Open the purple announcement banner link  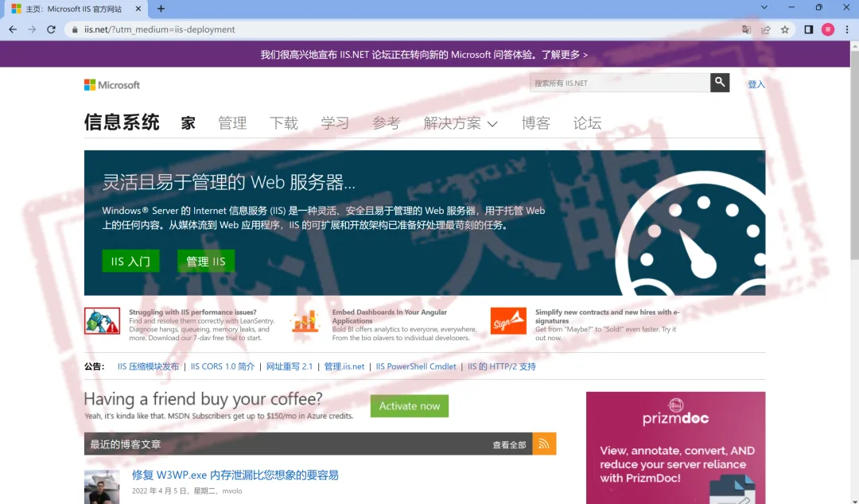tap(424, 55)
